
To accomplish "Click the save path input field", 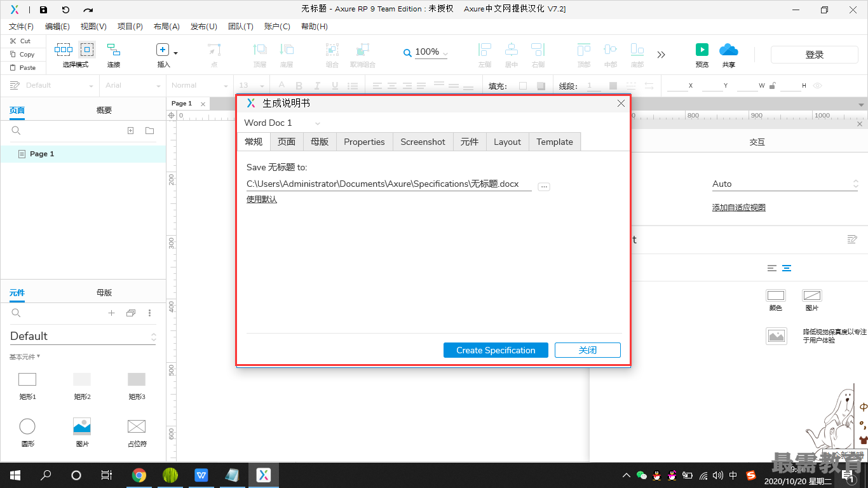I will tap(389, 184).
